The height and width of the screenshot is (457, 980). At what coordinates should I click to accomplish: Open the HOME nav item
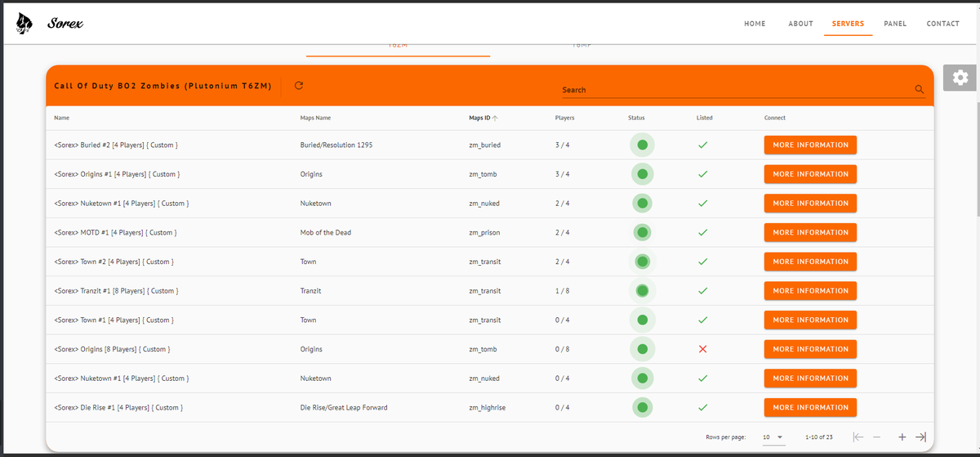click(755, 24)
